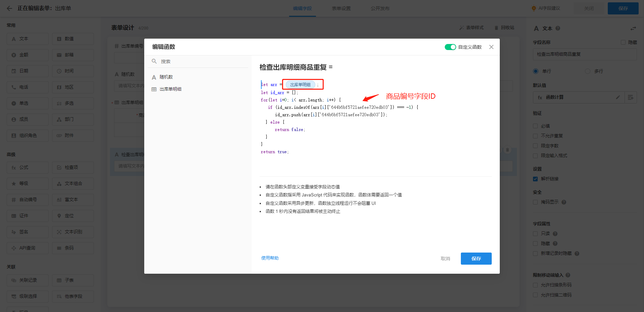Viewport: 644px width, 312px height.
Task: Enable the 不允许重复 checkbox
Action: point(535,136)
